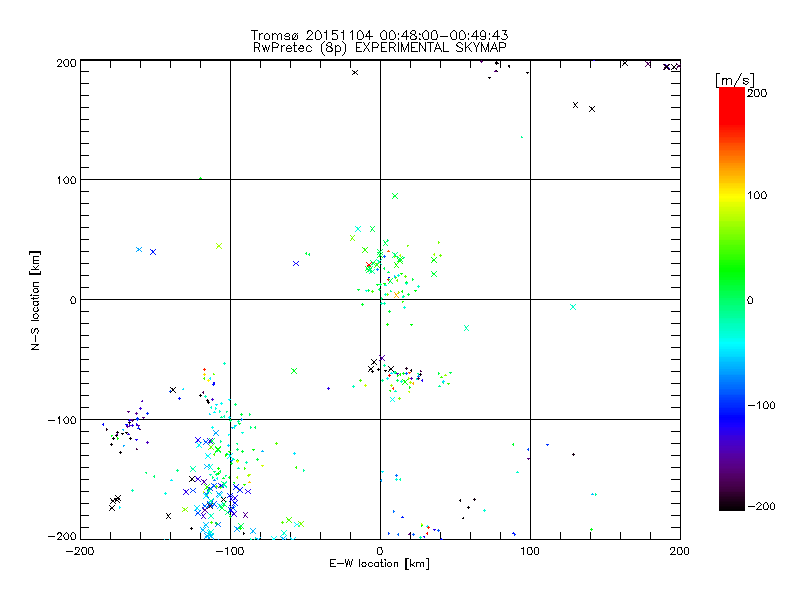Click the N-S location [km] axis label
The image size is (800, 600).
click(x=35, y=300)
